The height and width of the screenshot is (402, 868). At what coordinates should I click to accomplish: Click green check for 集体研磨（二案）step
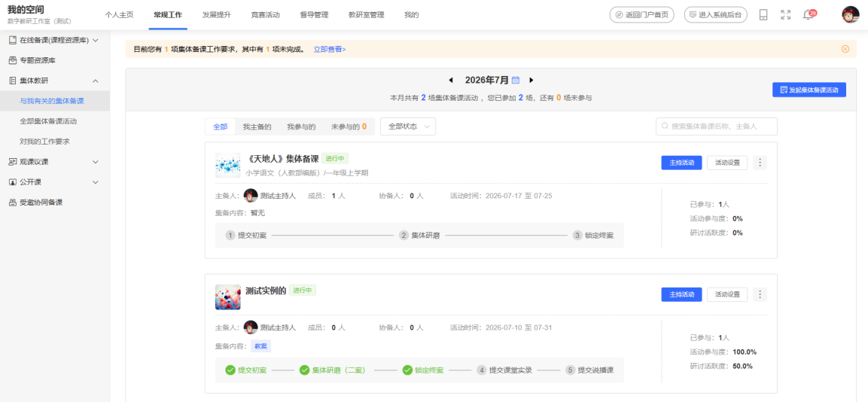[x=304, y=370]
